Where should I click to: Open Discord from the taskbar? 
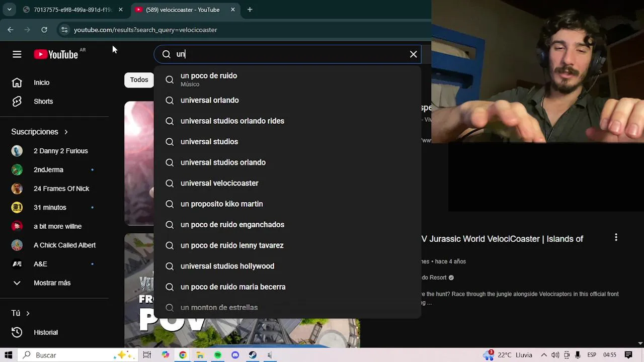point(235,355)
